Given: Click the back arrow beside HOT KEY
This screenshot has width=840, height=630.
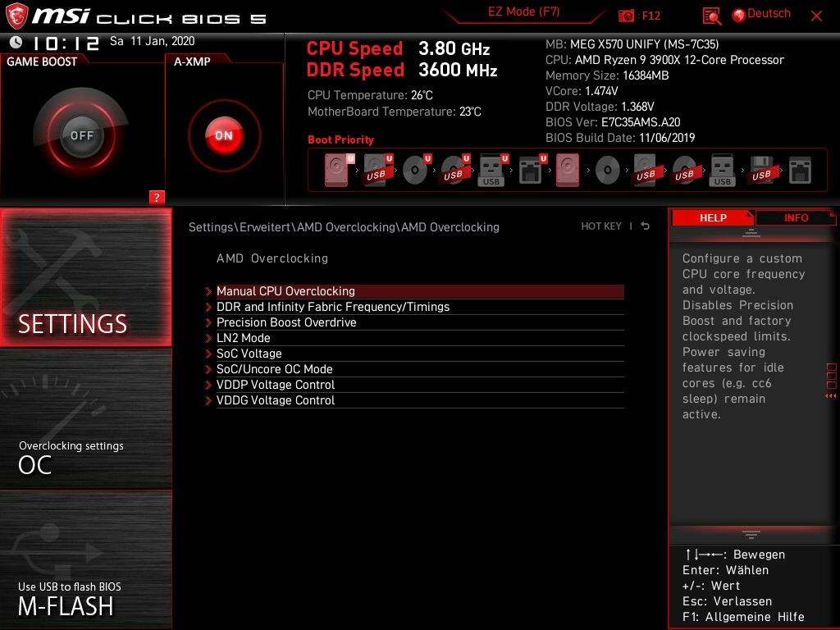Looking at the screenshot, I should 646,226.
